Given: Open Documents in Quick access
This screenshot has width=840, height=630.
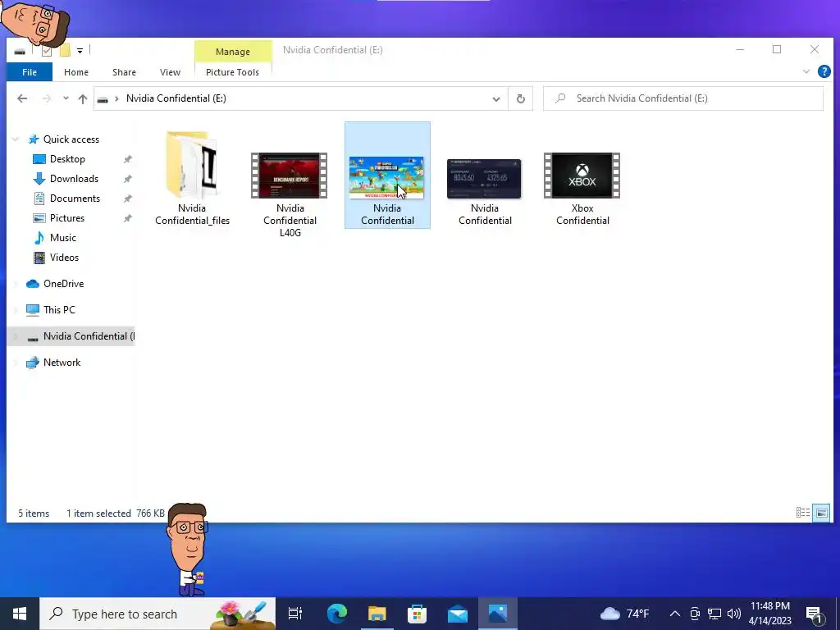Looking at the screenshot, I should point(75,199).
